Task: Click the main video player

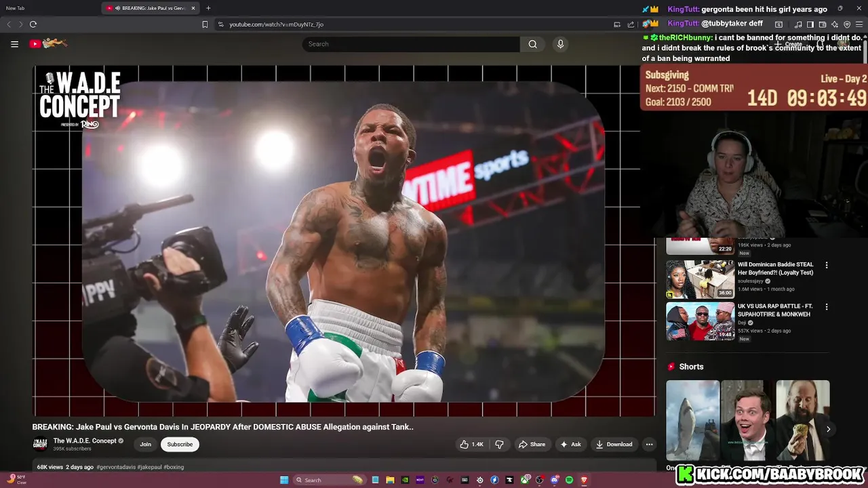Action: [x=344, y=241]
